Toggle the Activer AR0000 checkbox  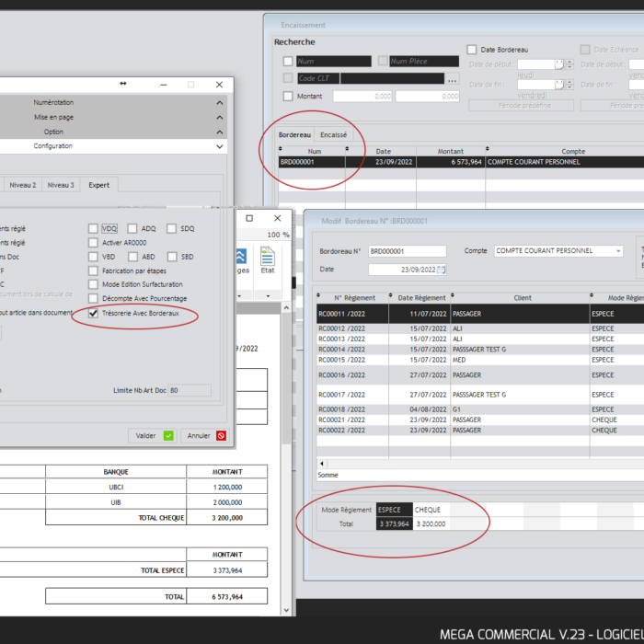(x=93, y=243)
